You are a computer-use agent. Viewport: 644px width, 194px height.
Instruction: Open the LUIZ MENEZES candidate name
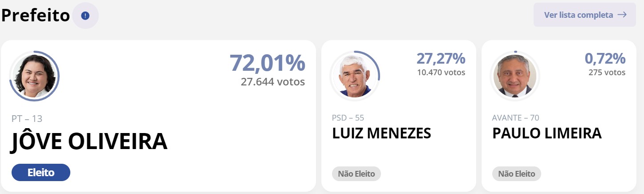[381, 133]
